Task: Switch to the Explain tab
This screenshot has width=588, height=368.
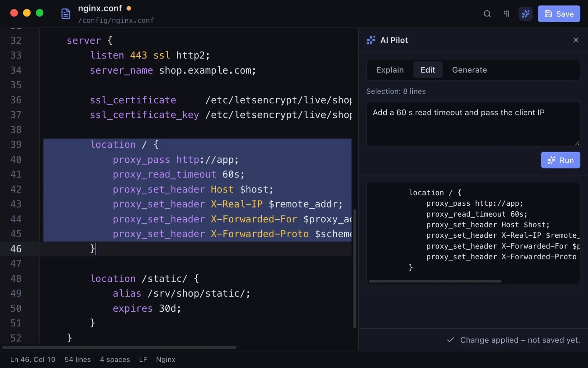Action: 390,70
